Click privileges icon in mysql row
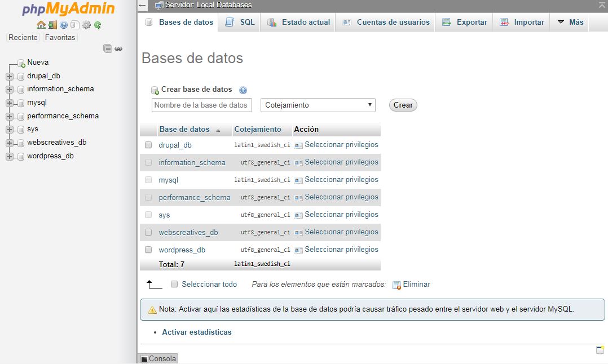 point(298,180)
